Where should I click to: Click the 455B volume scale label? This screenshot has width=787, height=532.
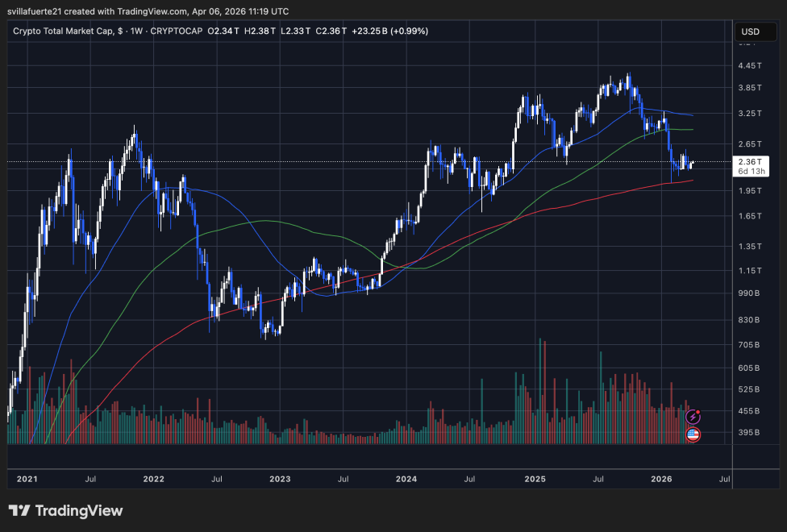pos(750,412)
